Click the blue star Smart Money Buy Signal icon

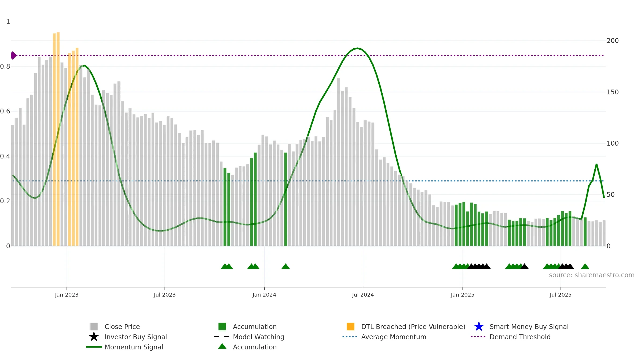click(479, 327)
